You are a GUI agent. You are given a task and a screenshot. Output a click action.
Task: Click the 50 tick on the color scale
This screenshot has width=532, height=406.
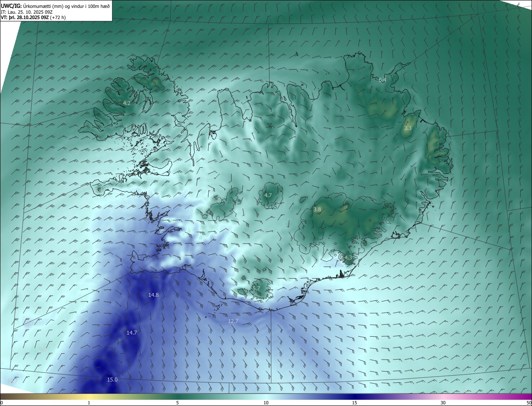point(529,403)
